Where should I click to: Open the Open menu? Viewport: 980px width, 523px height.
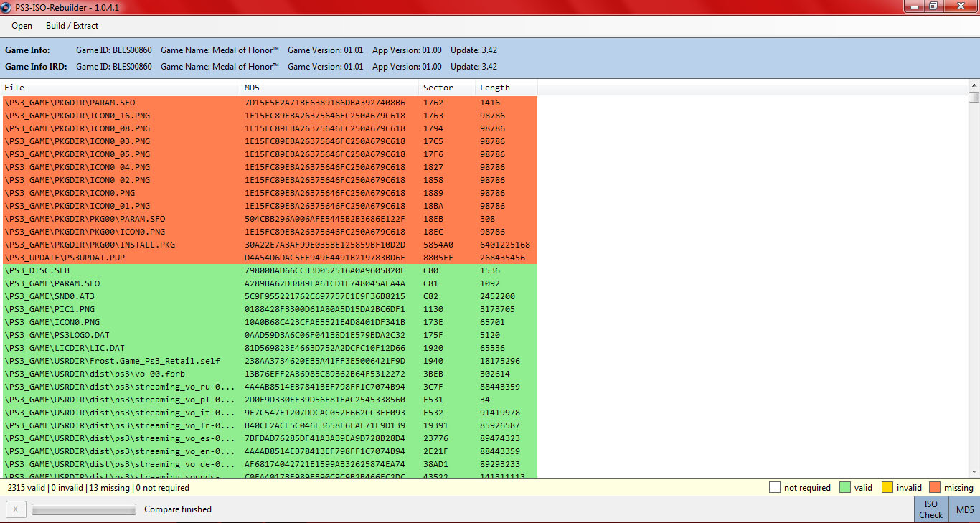22,26
